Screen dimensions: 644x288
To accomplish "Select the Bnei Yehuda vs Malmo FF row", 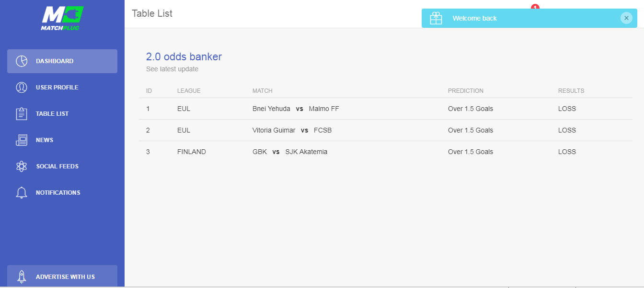I will (x=295, y=109).
